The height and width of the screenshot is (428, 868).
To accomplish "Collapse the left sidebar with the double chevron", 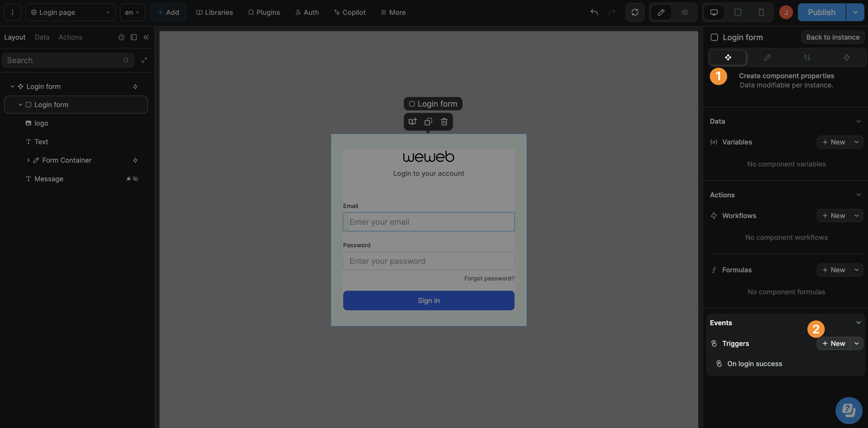I will (146, 37).
